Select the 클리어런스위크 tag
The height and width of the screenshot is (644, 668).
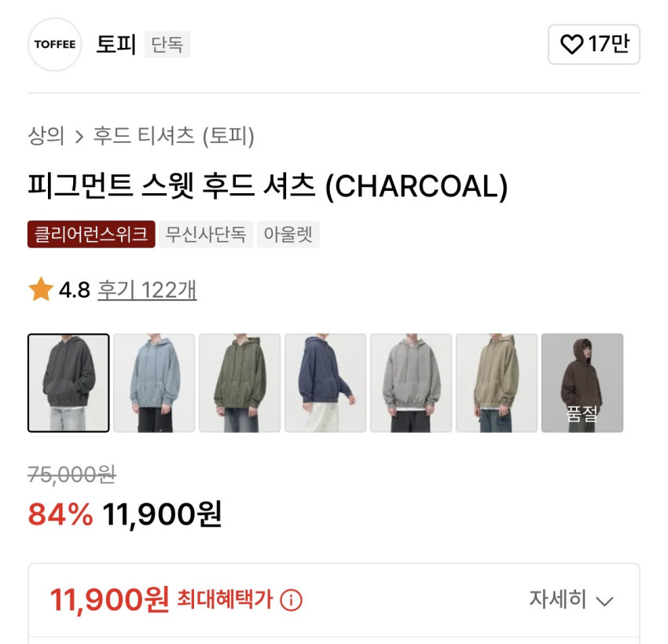91,234
